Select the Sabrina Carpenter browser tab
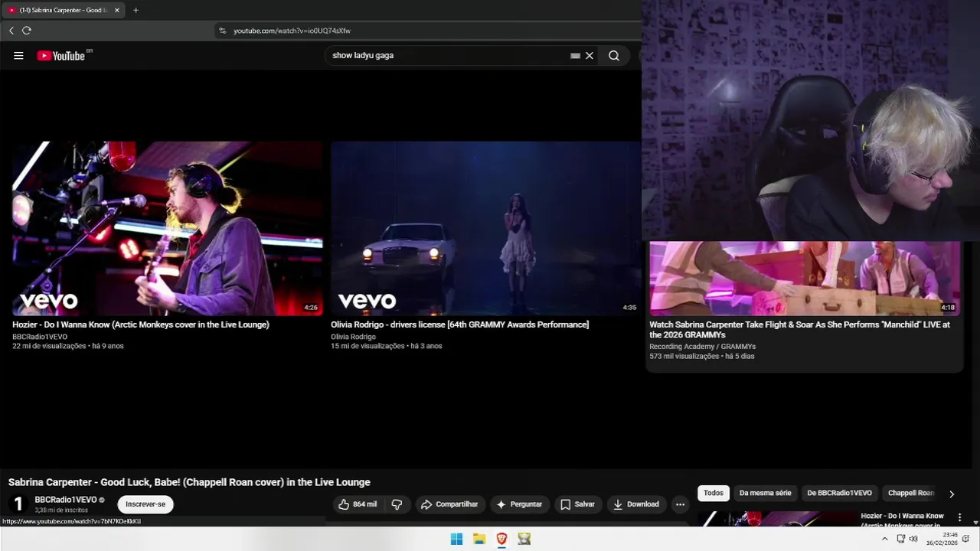 pyautogui.click(x=63, y=10)
